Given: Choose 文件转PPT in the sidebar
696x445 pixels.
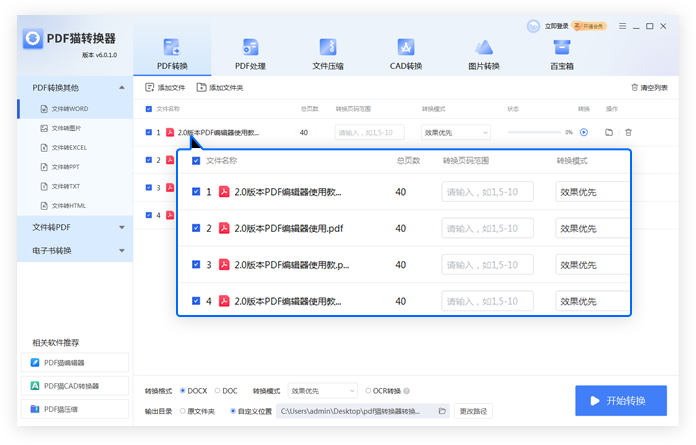Looking at the screenshot, I should coord(75,167).
